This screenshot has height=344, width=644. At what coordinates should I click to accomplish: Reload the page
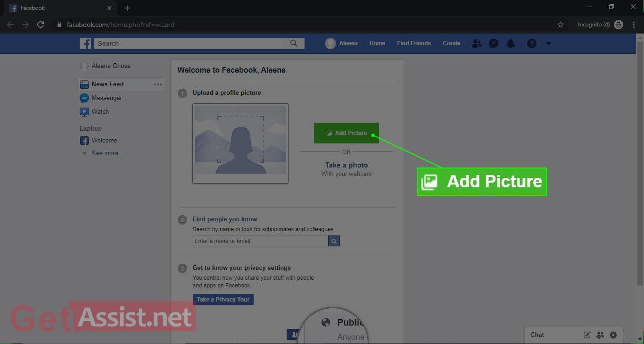[x=41, y=25]
